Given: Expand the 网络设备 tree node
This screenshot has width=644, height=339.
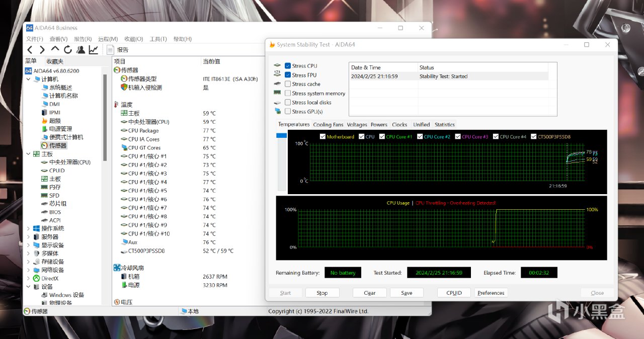Looking at the screenshot, I should [x=28, y=270].
